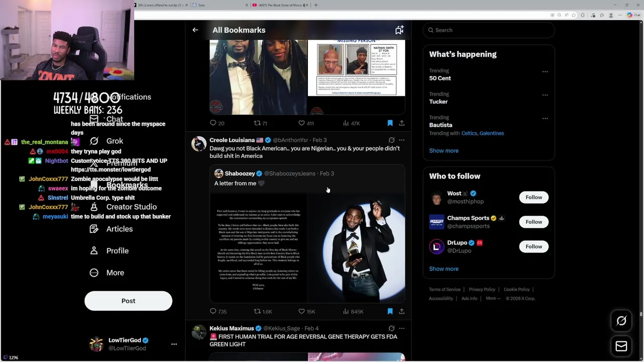Repost the tweet with 71 reposts
Viewport: 644px width, 362px height.
coord(260,123)
